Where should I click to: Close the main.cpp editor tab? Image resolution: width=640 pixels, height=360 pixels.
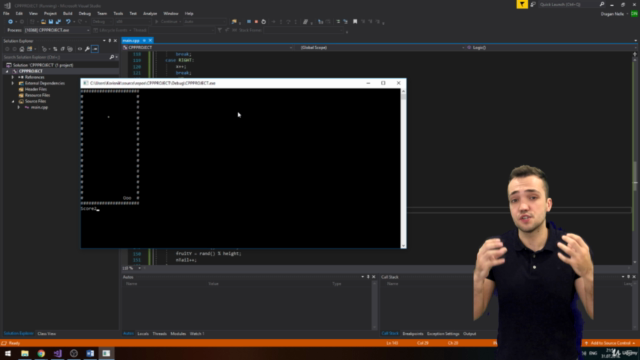coord(150,40)
